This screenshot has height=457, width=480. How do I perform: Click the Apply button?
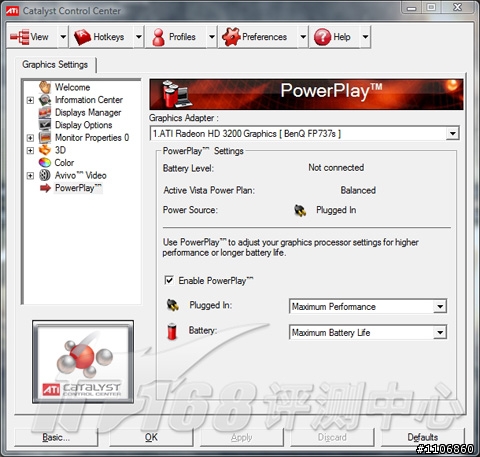(242, 437)
